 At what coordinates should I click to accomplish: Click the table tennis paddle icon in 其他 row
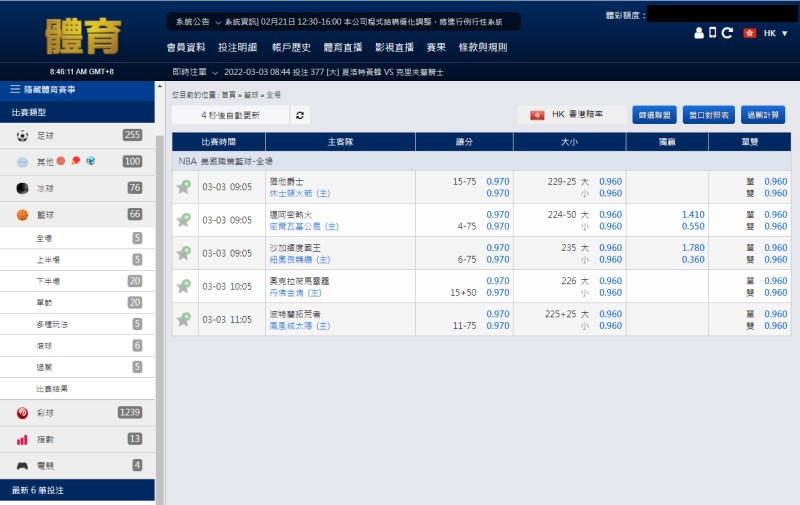[76, 161]
